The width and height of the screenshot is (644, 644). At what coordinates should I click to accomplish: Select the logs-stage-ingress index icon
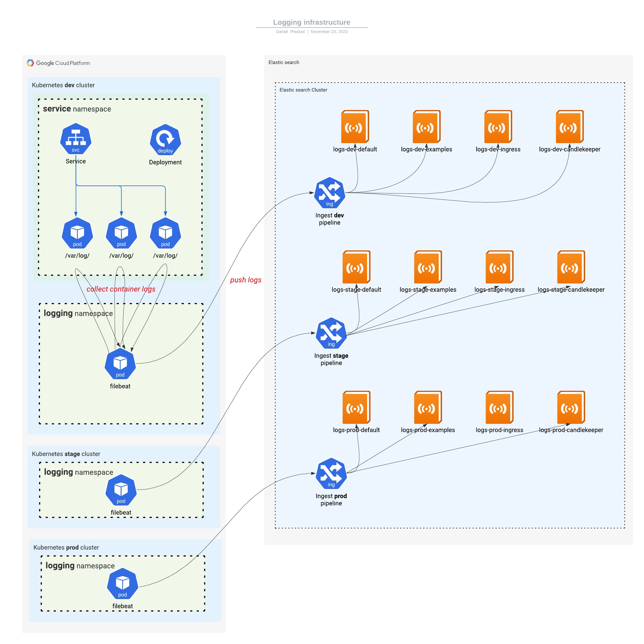pyautogui.click(x=499, y=267)
